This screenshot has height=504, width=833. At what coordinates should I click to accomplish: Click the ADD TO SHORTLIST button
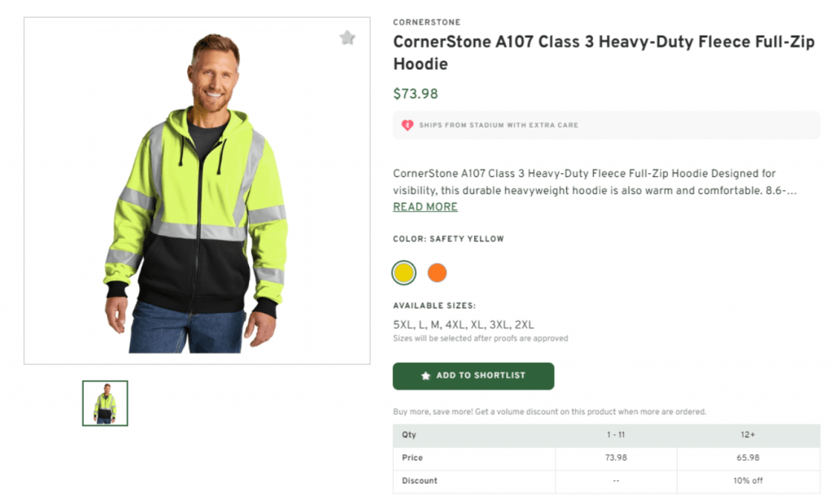(x=473, y=376)
